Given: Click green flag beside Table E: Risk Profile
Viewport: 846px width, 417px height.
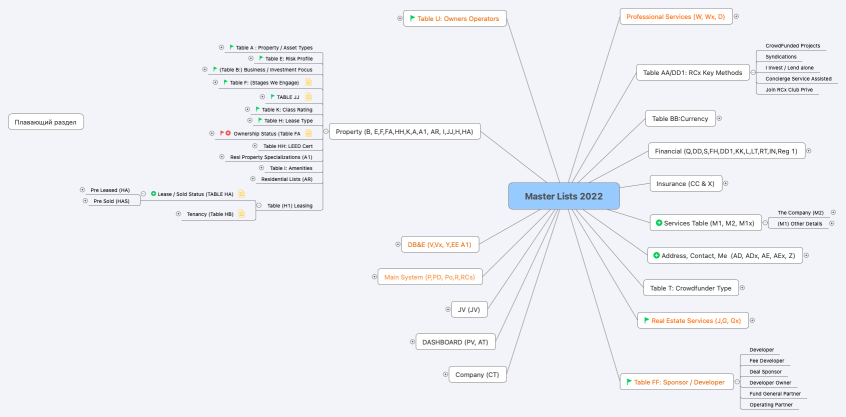Looking at the screenshot, I should pyautogui.click(x=261, y=58).
